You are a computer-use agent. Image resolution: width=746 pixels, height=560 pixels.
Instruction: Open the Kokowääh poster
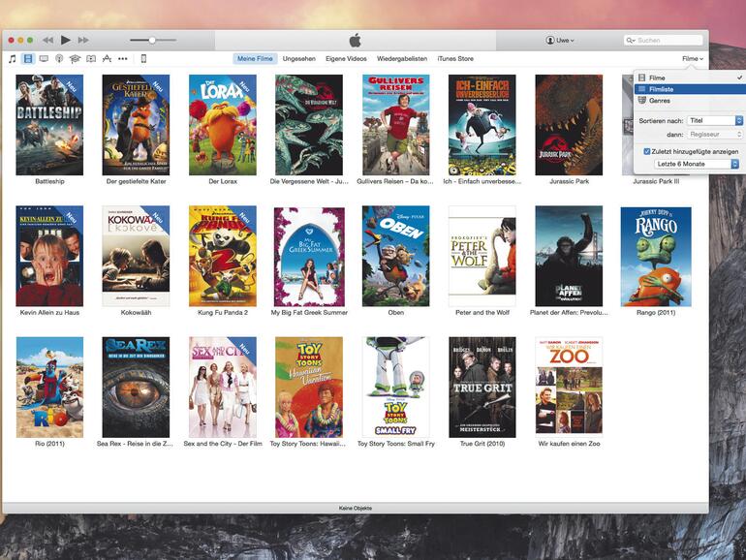[x=136, y=256]
